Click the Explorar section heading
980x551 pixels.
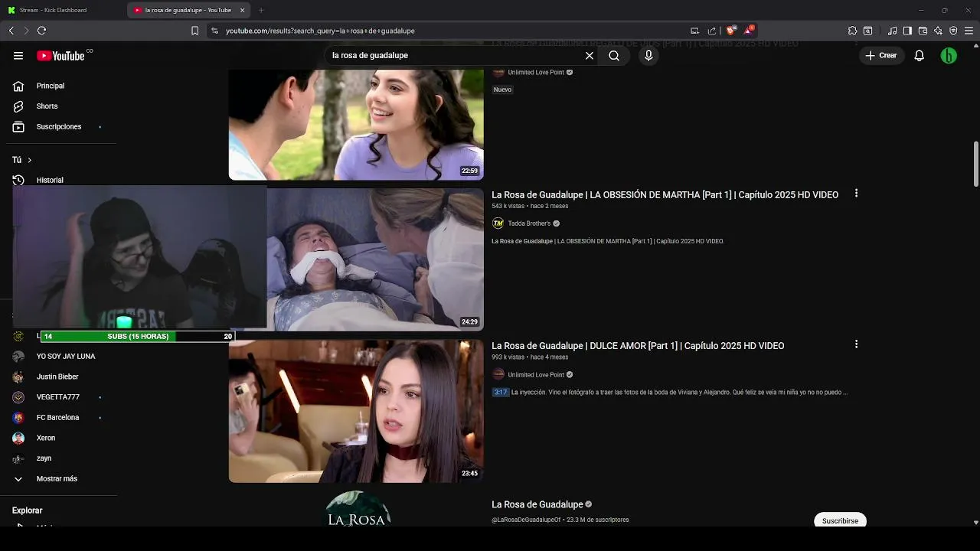click(28, 510)
